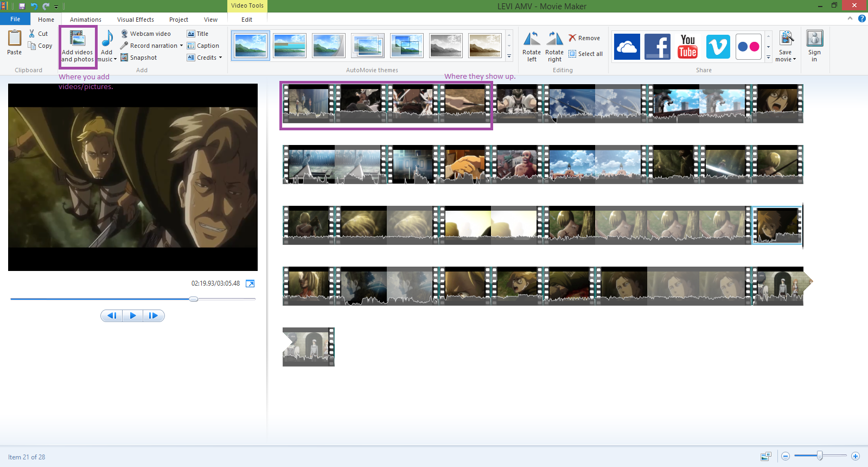
Task: Open Movie Maker Help
Action: click(862, 18)
